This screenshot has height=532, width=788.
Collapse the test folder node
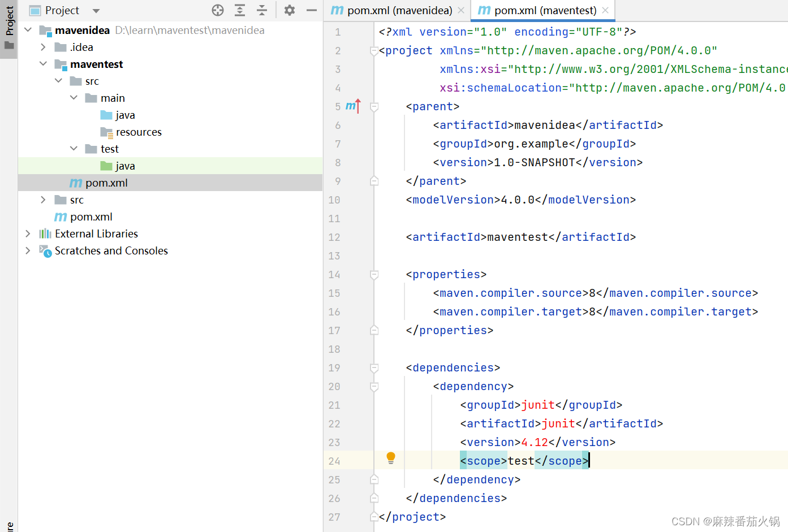pos(74,149)
